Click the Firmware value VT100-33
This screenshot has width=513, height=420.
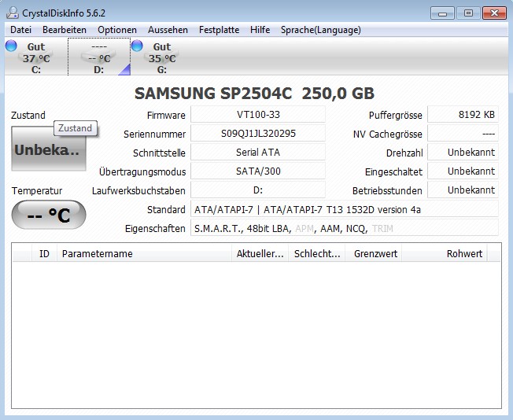pos(258,115)
